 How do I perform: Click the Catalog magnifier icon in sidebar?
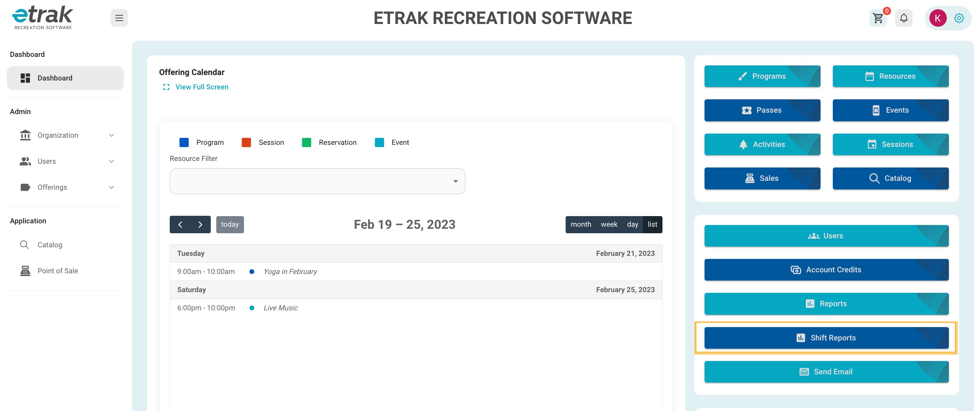click(x=24, y=245)
